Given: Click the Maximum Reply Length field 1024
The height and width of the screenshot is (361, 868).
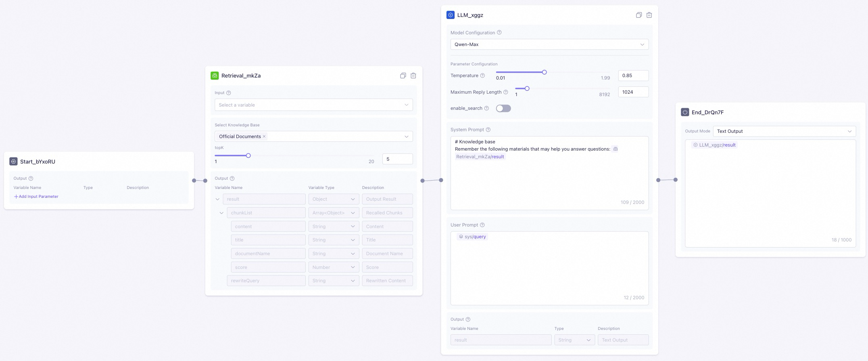Looking at the screenshot, I should pos(633,92).
